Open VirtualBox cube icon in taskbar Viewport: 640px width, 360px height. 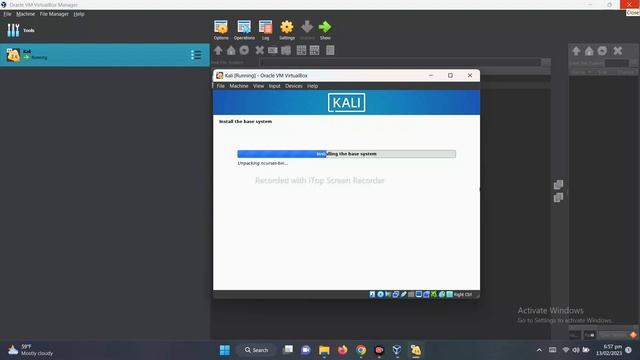[x=397, y=350]
